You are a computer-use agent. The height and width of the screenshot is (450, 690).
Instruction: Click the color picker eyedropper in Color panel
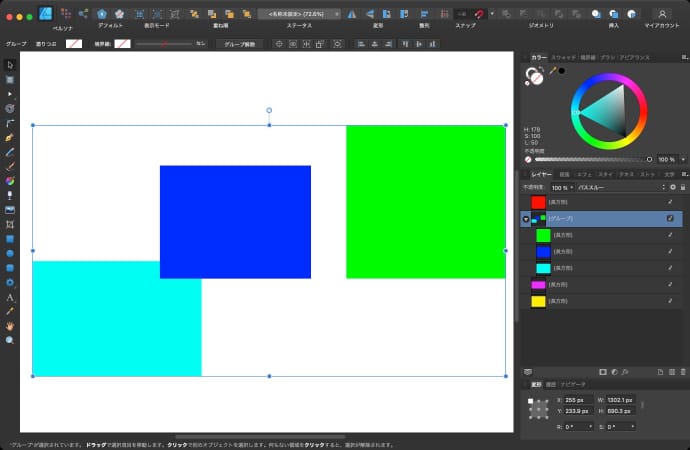(552, 71)
